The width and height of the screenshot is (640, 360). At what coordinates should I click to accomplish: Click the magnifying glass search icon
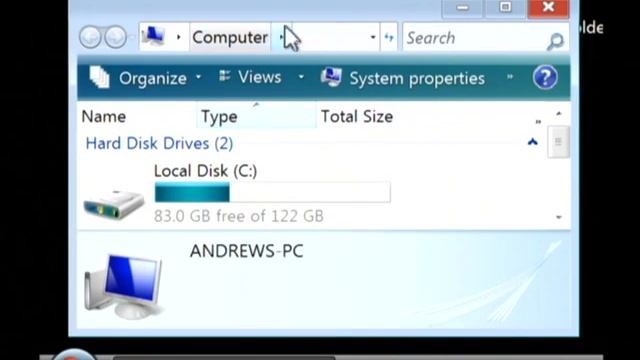tap(555, 41)
